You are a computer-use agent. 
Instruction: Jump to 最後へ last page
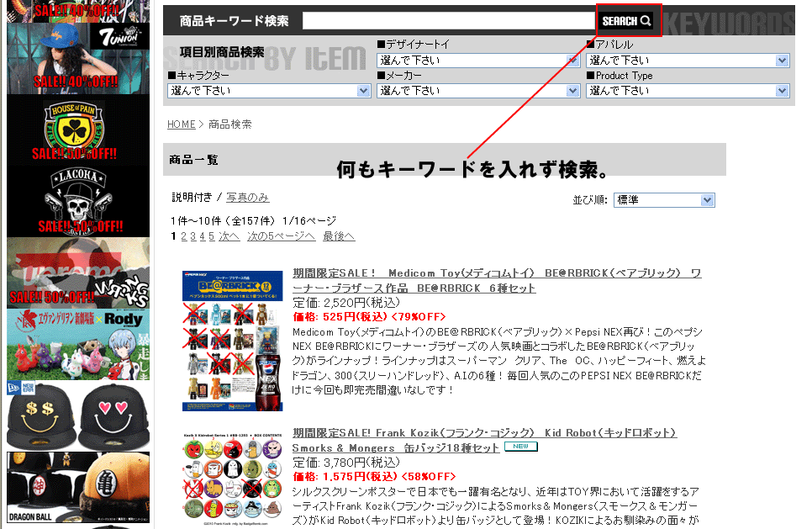click(x=339, y=236)
